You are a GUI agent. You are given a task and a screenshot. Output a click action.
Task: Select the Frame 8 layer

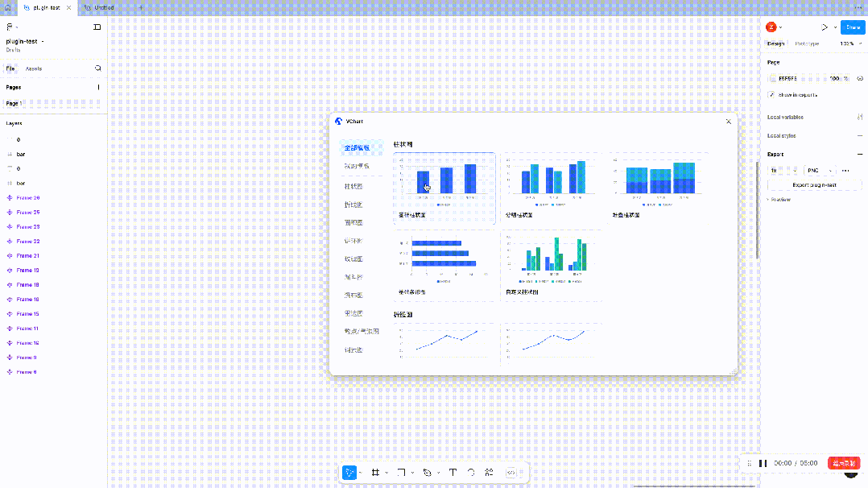(52, 372)
